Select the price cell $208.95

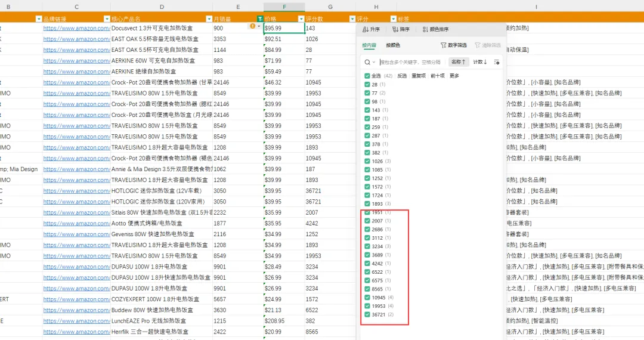[x=284, y=321]
